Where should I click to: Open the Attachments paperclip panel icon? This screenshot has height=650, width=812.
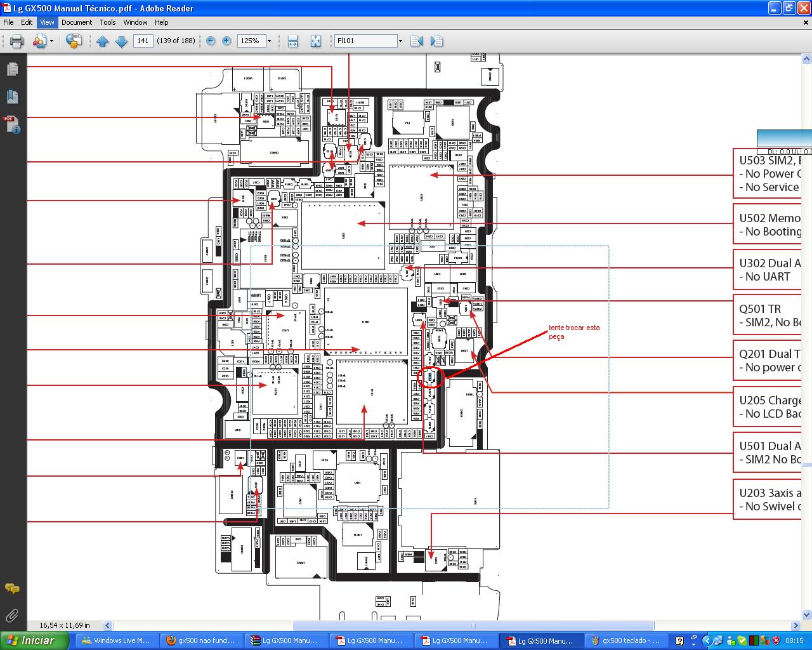[x=12, y=615]
